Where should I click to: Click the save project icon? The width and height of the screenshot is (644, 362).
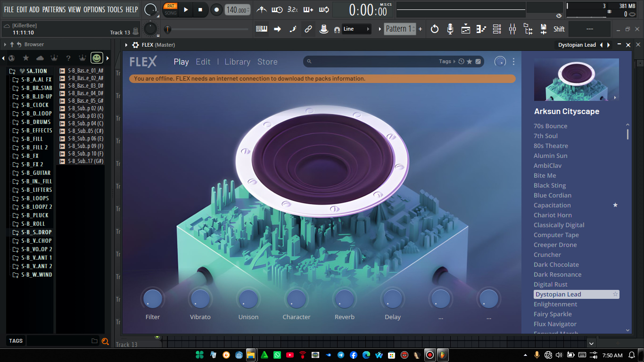[544, 29]
